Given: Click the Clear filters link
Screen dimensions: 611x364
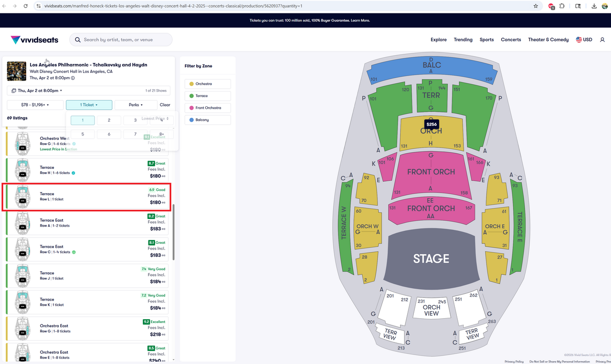Looking at the screenshot, I should pyautogui.click(x=165, y=105).
